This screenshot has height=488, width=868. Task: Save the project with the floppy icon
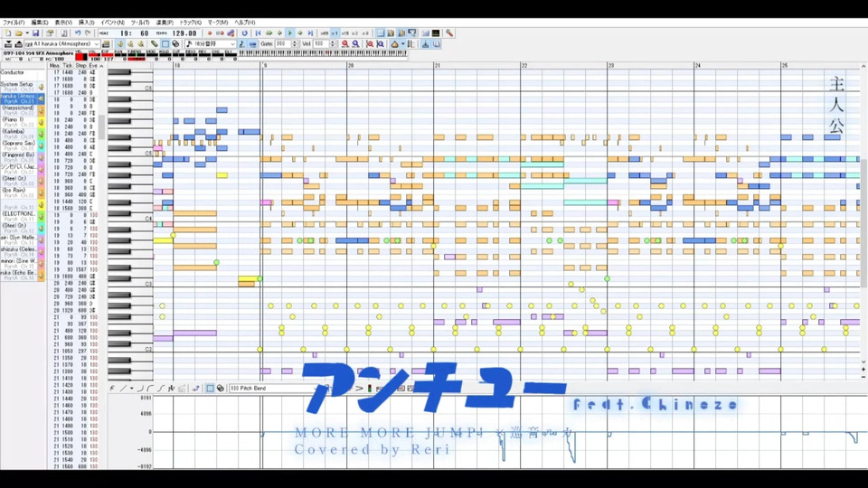(x=35, y=33)
